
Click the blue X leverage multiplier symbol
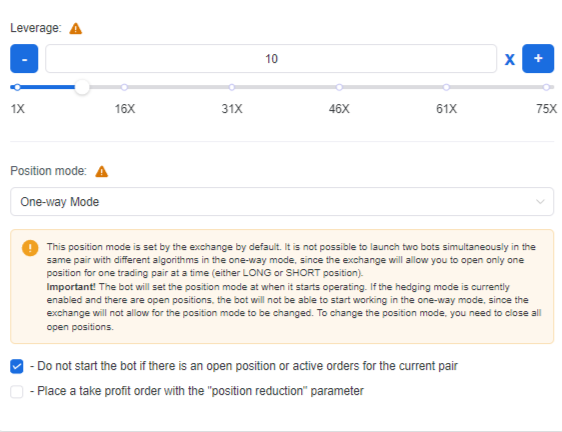(509, 59)
